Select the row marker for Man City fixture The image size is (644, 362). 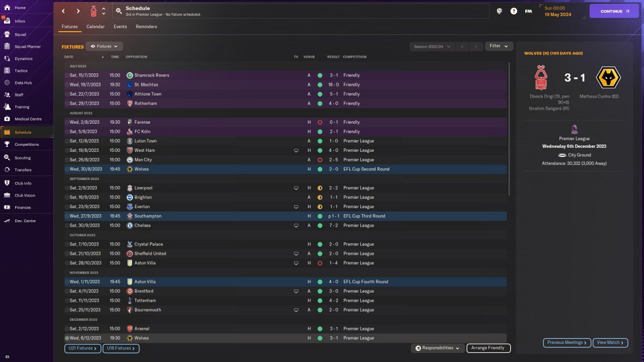(67, 160)
